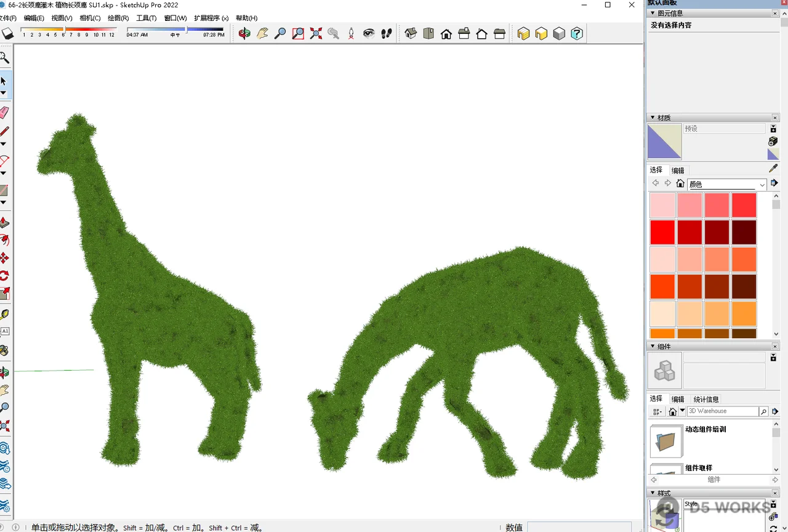The width and height of the screenshot is (788, 532).
Task: Click the 组件取样 collection label
Action: point(699,468)
